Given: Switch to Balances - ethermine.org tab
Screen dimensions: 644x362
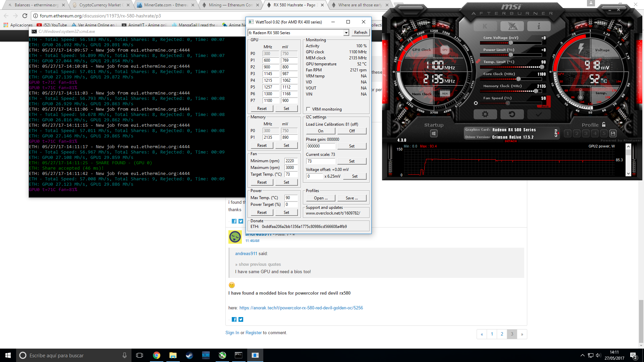Looking at the screenshot, I should (36, 5).
